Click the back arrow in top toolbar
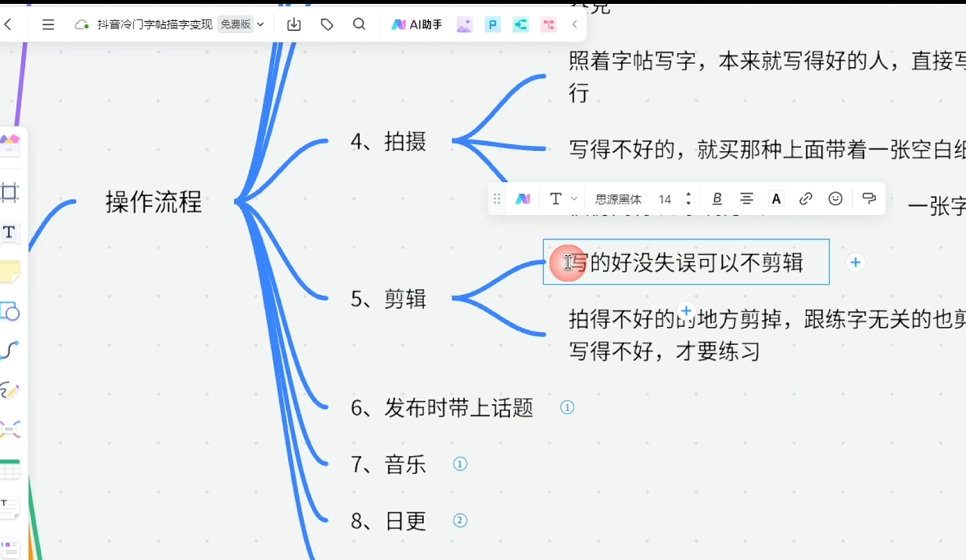 8,25
